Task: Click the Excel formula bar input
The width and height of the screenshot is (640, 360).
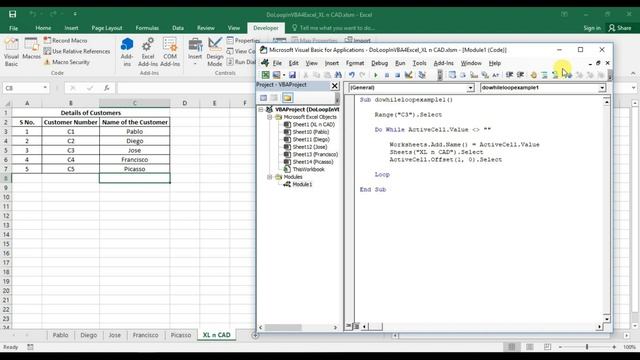Action: pyautogui.click(x=186, y=88)
